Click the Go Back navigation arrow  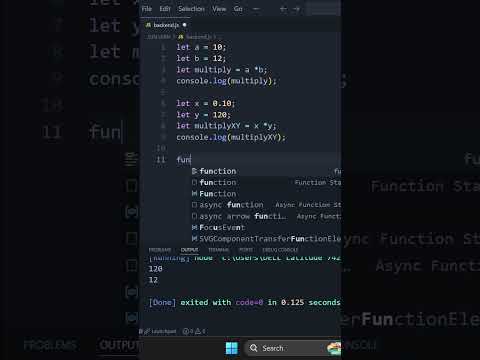[283, 9]
